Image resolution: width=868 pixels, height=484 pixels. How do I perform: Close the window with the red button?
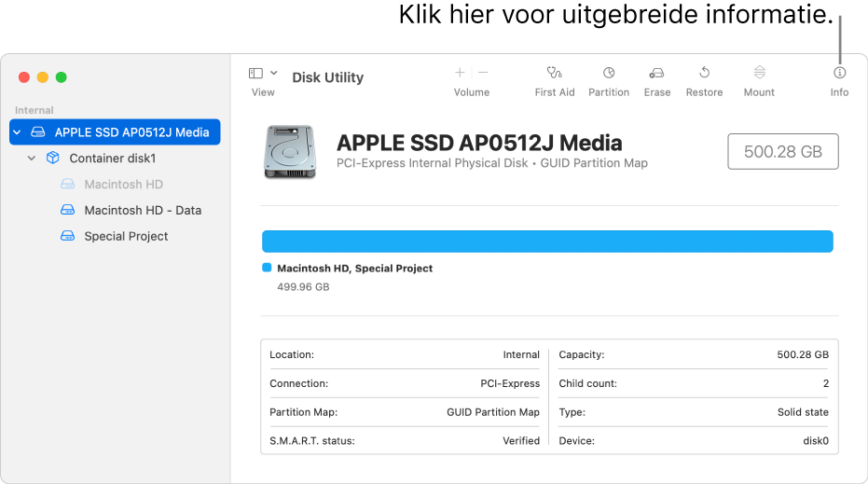coord(24,77)
